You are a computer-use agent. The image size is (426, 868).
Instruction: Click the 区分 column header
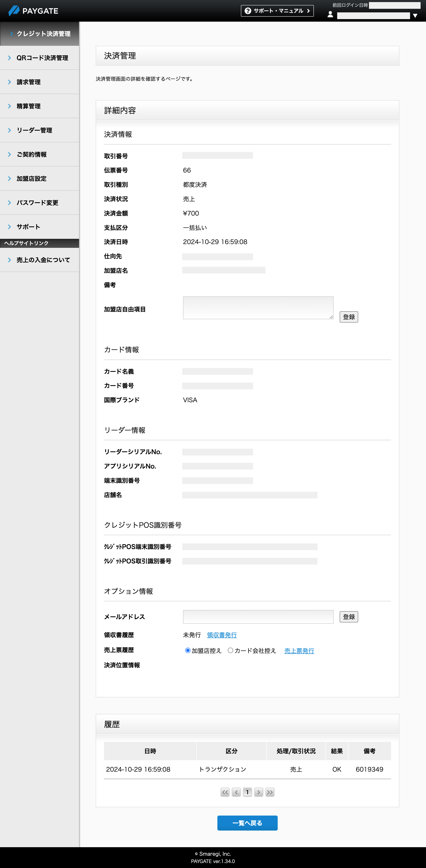231,751
